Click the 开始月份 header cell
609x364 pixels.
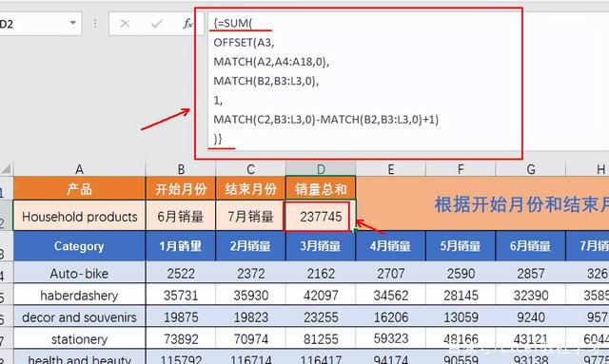click(181, 188)
